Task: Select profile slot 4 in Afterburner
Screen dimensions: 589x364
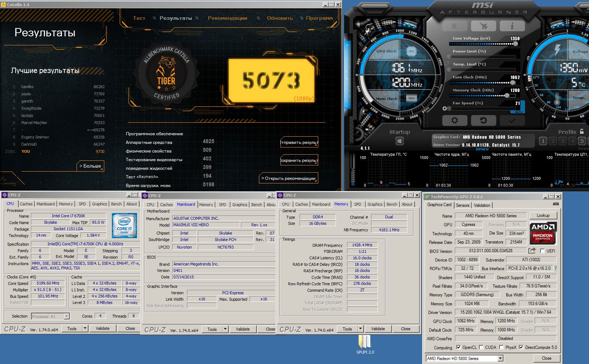Action: coord(572,141)
